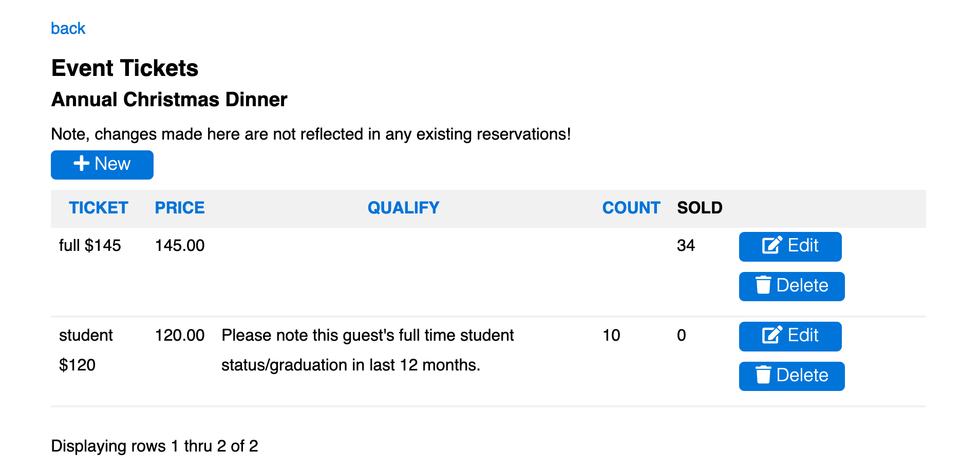Select the SOLD column header
980x470 pixels.
point(700,208)
